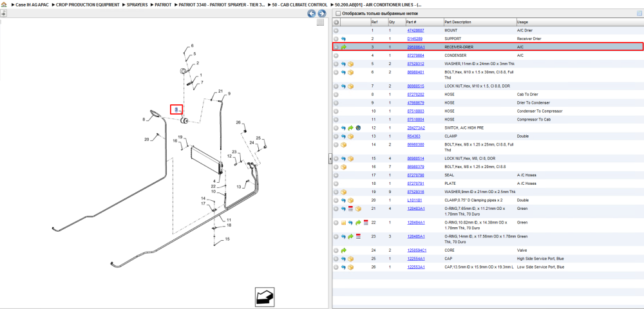Screen dimensions: 644x309
Task: Click the package box icon on CLAMP row 13
Action: click(x=351, y=136)
